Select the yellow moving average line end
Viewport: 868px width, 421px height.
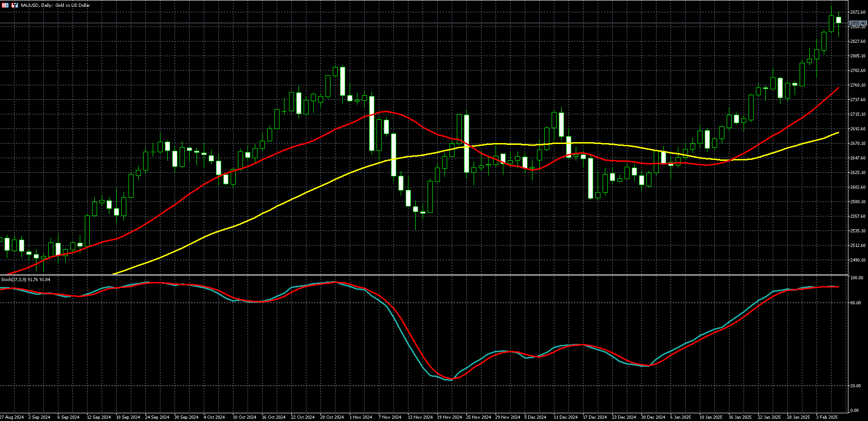coord(838,133)
